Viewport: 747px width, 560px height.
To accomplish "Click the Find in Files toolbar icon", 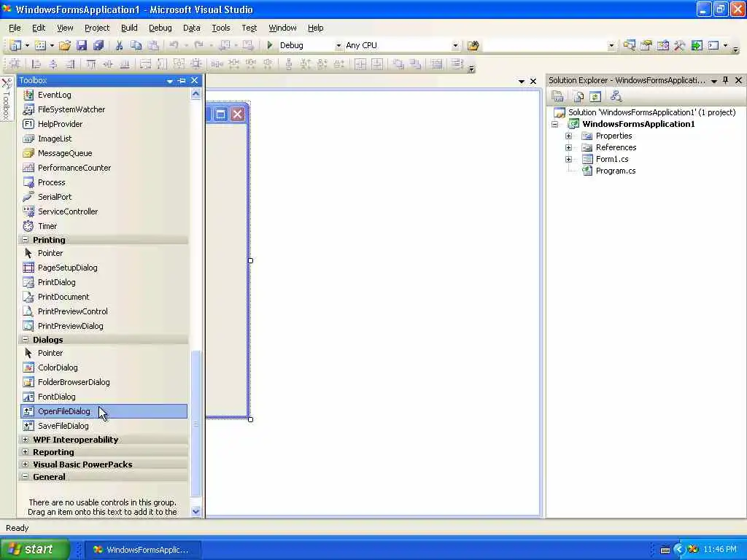I will point(473,45).
